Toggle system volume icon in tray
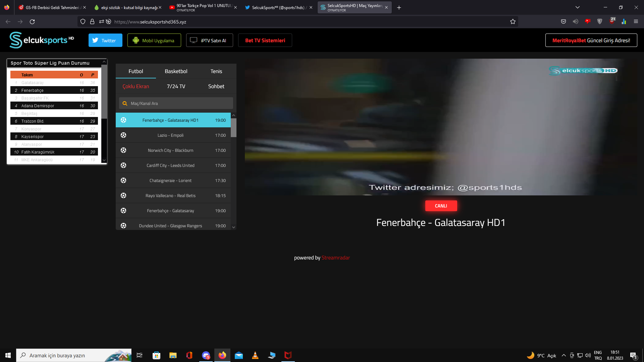 (x=588, y=355)
